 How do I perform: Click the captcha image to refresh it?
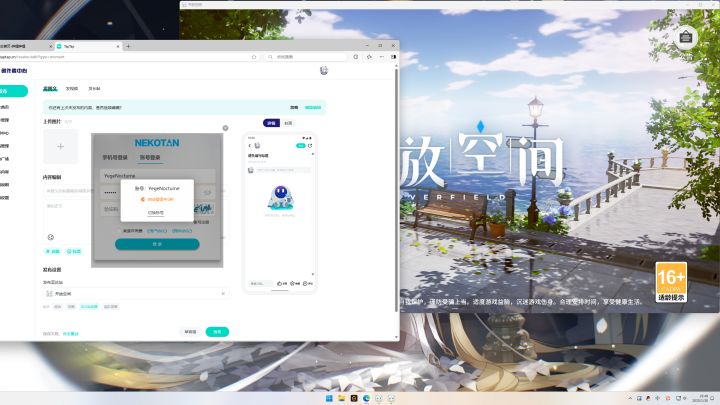tap(204, 209)
